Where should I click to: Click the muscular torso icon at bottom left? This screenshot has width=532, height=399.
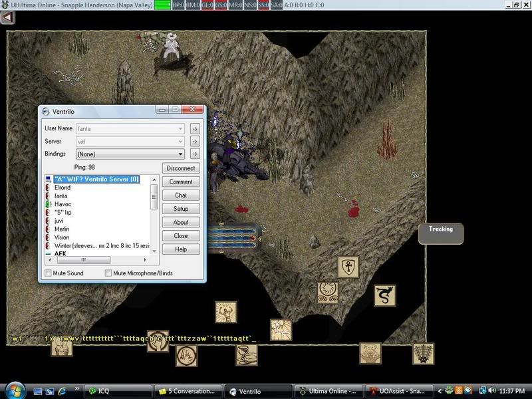pos(62,347)
